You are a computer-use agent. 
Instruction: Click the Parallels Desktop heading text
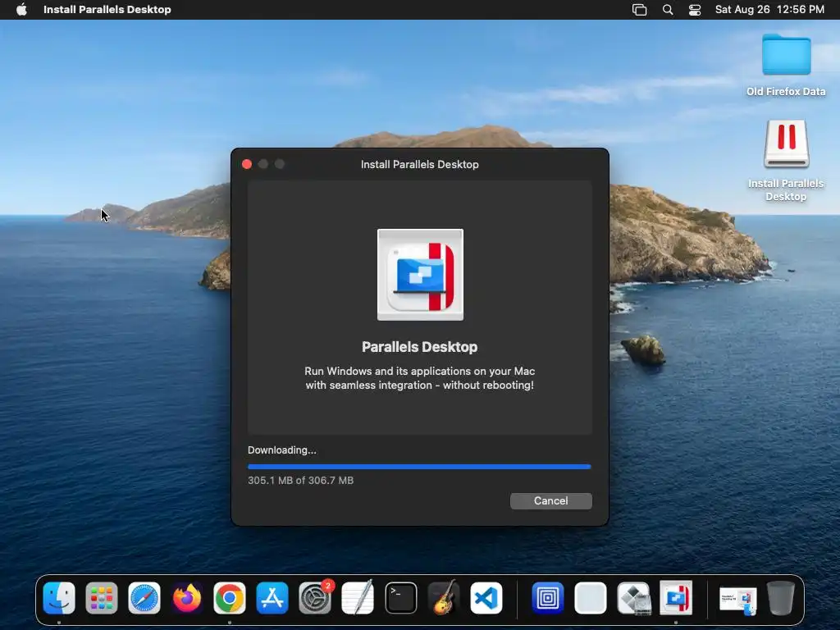(419, 347)
